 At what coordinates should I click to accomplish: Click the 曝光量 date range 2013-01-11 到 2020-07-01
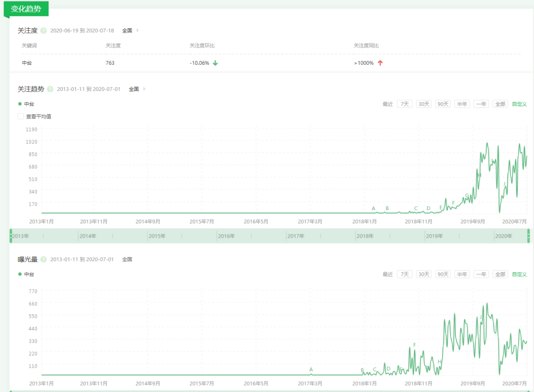click(x=82, y=260)
